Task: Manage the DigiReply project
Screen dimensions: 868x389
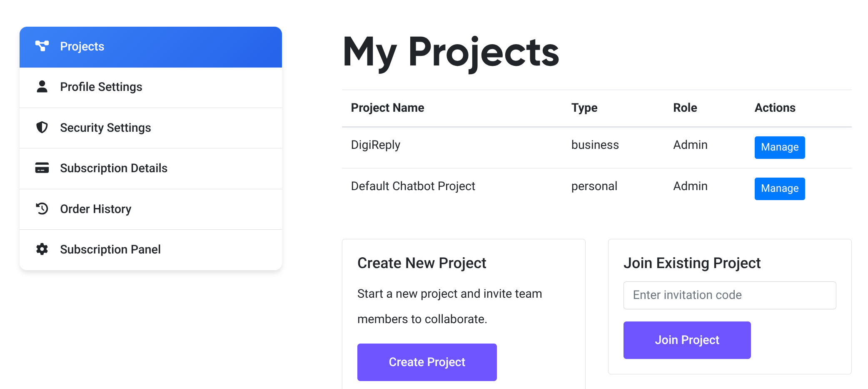Action: click(780, 147)
